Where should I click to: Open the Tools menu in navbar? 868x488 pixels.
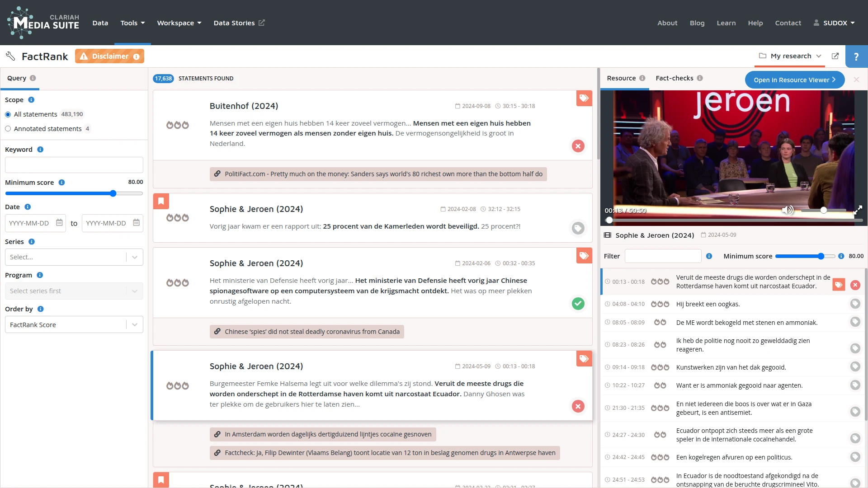tap(132, 23)
